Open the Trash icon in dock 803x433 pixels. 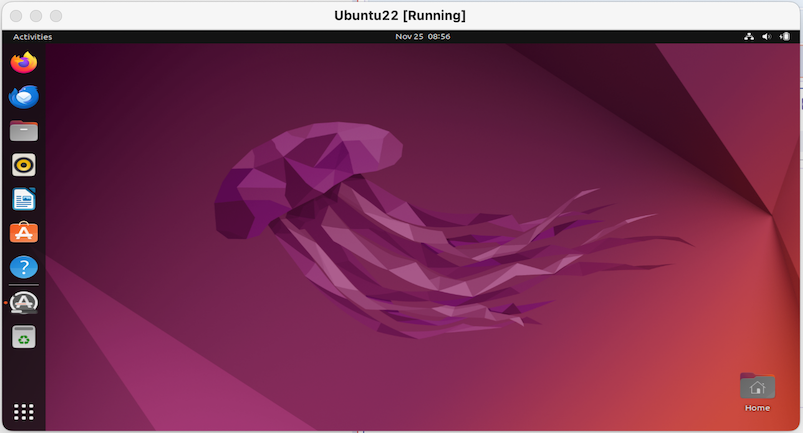point(24,337)
